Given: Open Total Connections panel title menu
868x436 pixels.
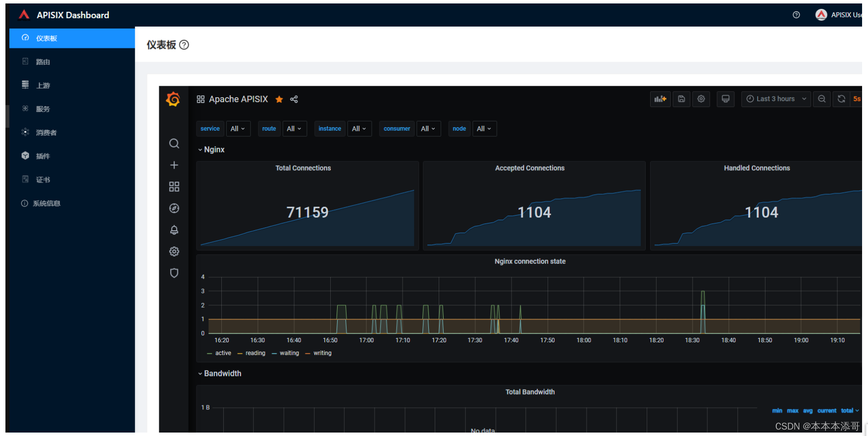Looking at the screenshot, I should pos(303,168).
